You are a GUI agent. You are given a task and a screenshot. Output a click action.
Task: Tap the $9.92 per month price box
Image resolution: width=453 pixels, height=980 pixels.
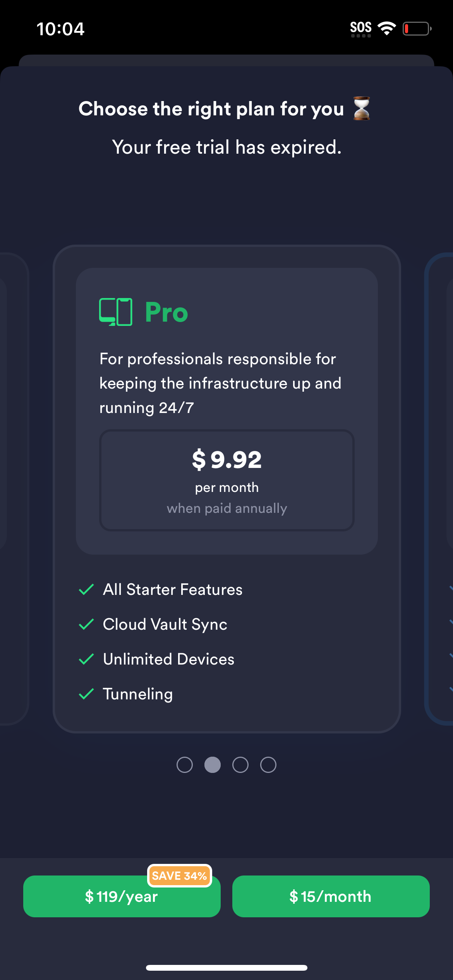[x=227, y=480]
